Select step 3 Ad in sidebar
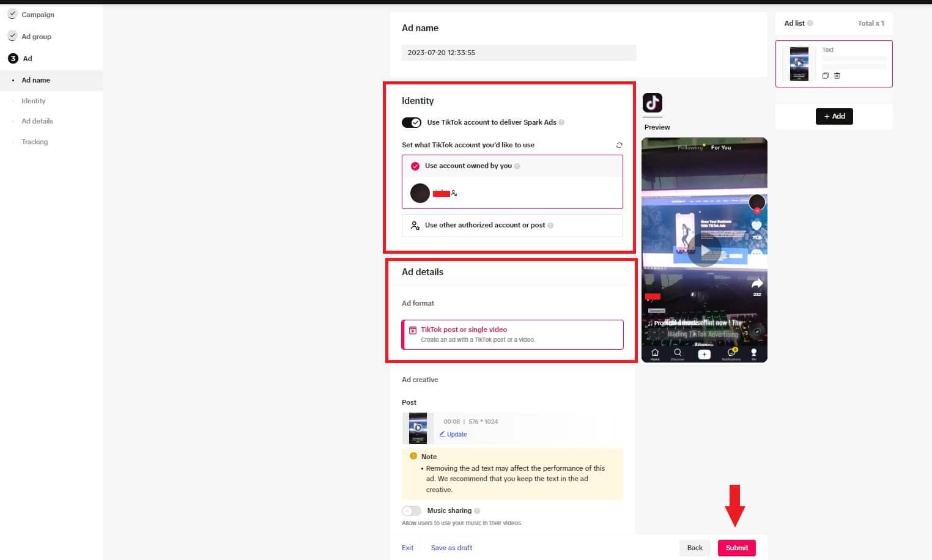 (x=20, y=59)
